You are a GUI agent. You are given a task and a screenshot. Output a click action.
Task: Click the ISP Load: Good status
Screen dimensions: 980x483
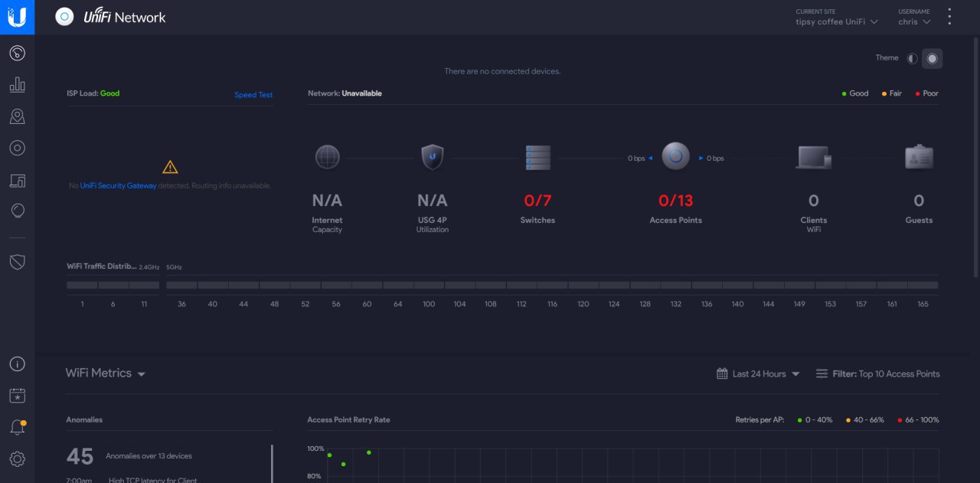[93, 93]
